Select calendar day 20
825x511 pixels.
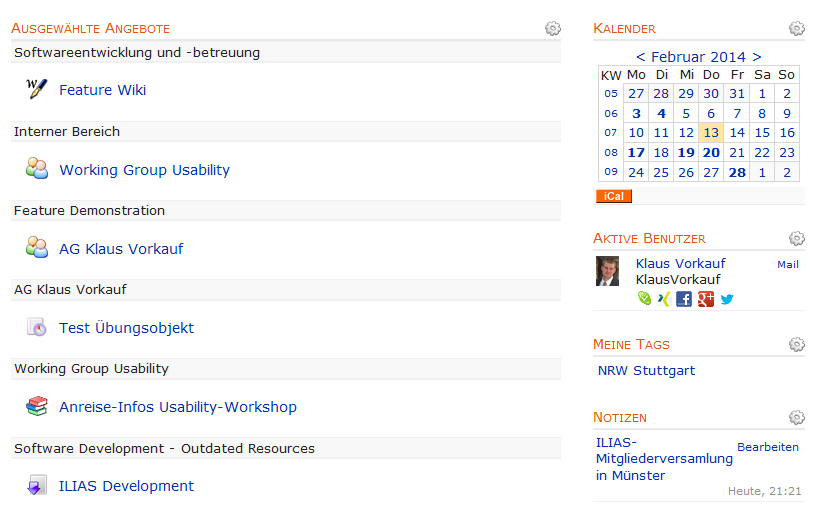pos(711,153)
